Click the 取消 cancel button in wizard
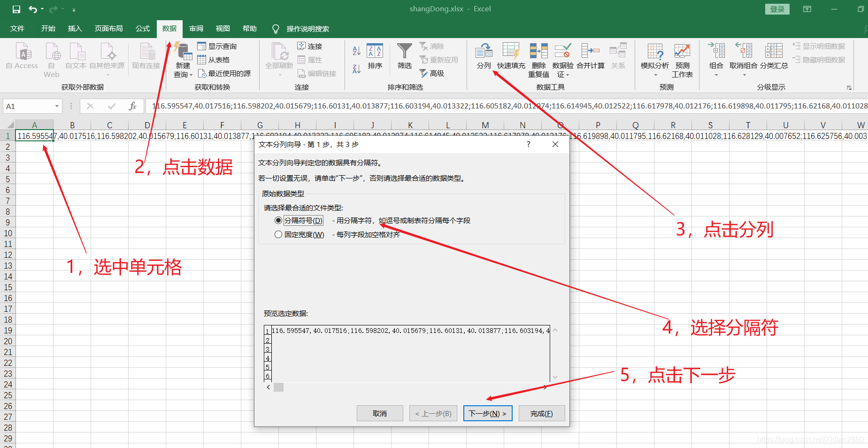This screenshot has height=448, width=868. click(x=380, y=413)
